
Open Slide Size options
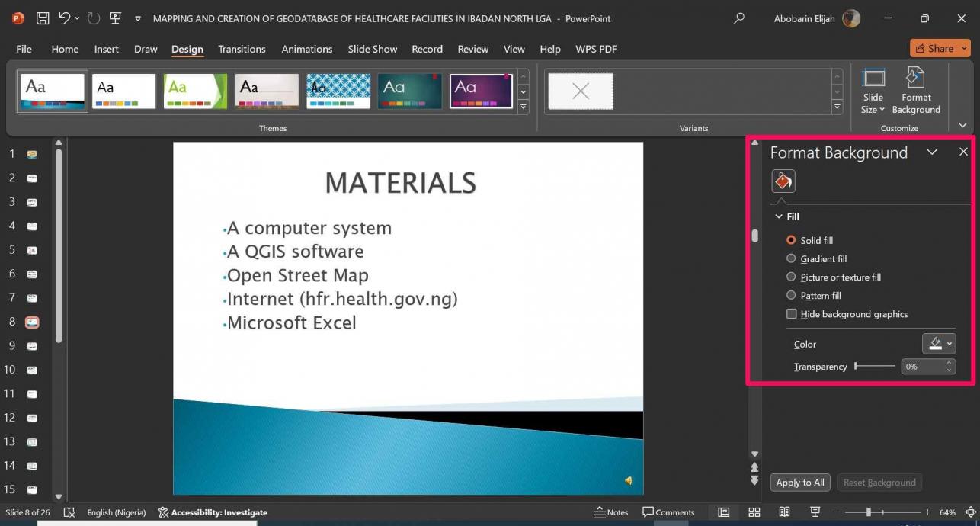[x=873, y=91]
